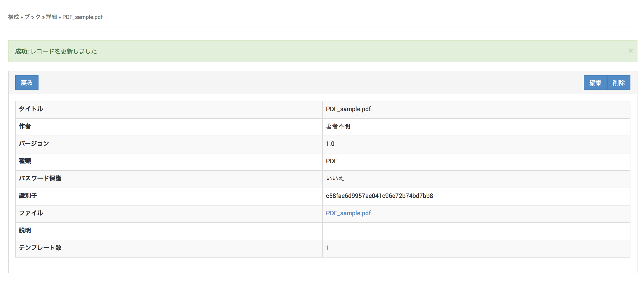
Task: Open the PDF_sample.pdf file link
Action: click(x=348, y=213)
